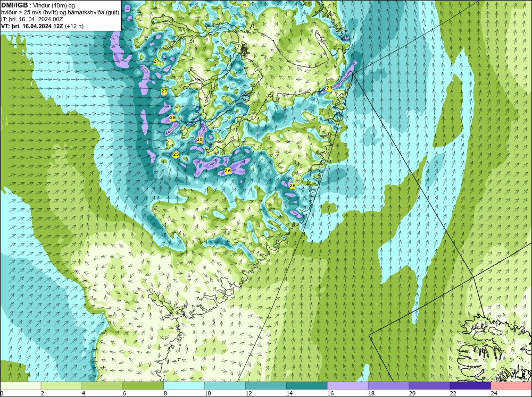Click the legend scale number 22
Viewport: 532px width, 397px height.
pyautogui.click(x=453, y=393)
